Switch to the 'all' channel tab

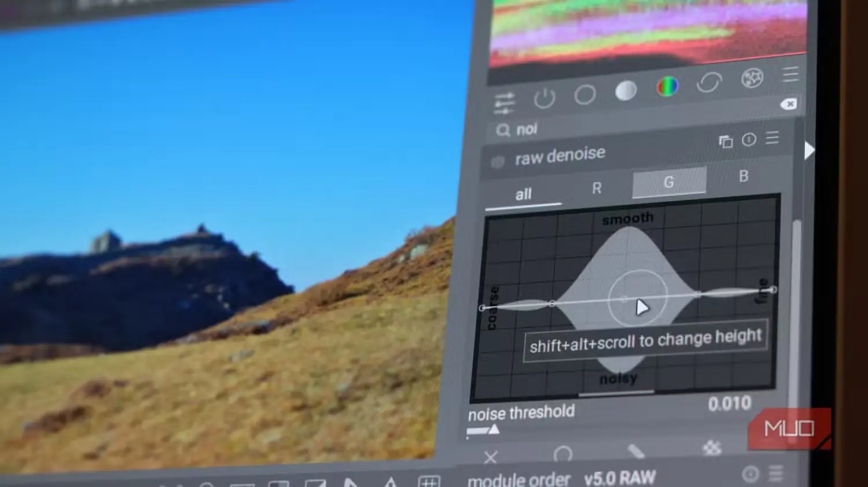pos(523,194)
